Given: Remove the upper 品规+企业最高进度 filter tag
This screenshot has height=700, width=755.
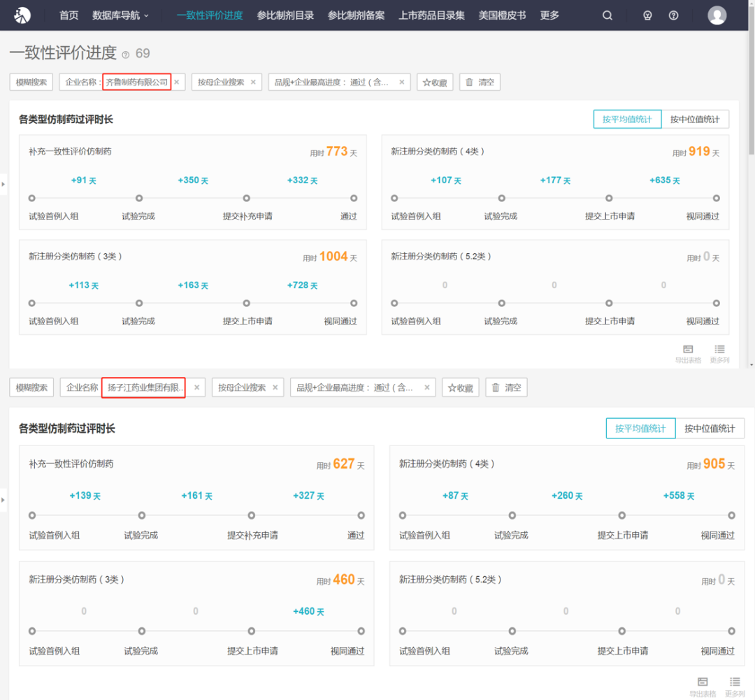Looking at the screenshot, I should [401, 82].
